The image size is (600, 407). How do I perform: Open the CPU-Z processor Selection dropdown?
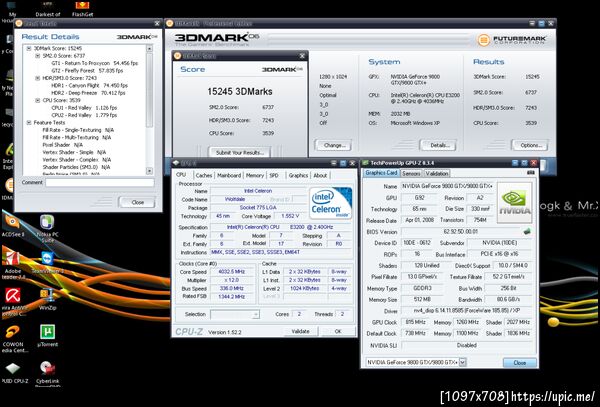coord(235,314)
